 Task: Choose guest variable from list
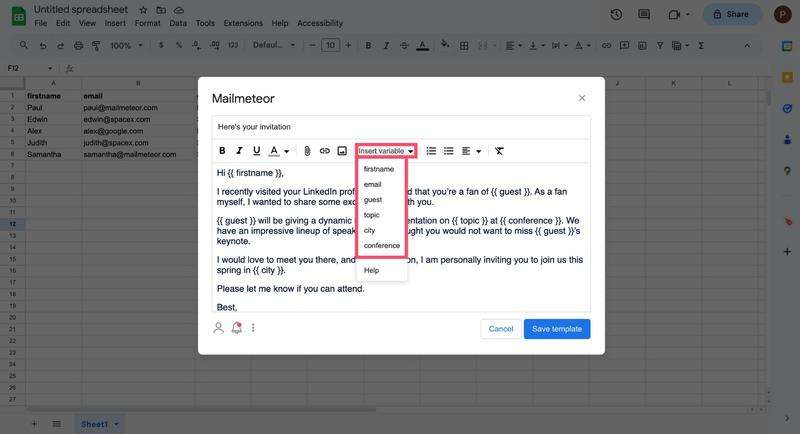point(373,199)
